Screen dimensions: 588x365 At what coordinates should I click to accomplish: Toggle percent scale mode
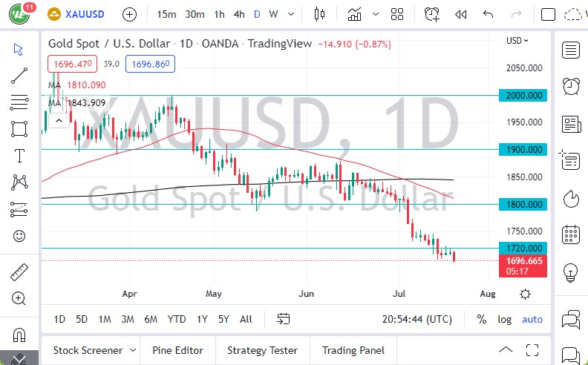pos(482,319)
